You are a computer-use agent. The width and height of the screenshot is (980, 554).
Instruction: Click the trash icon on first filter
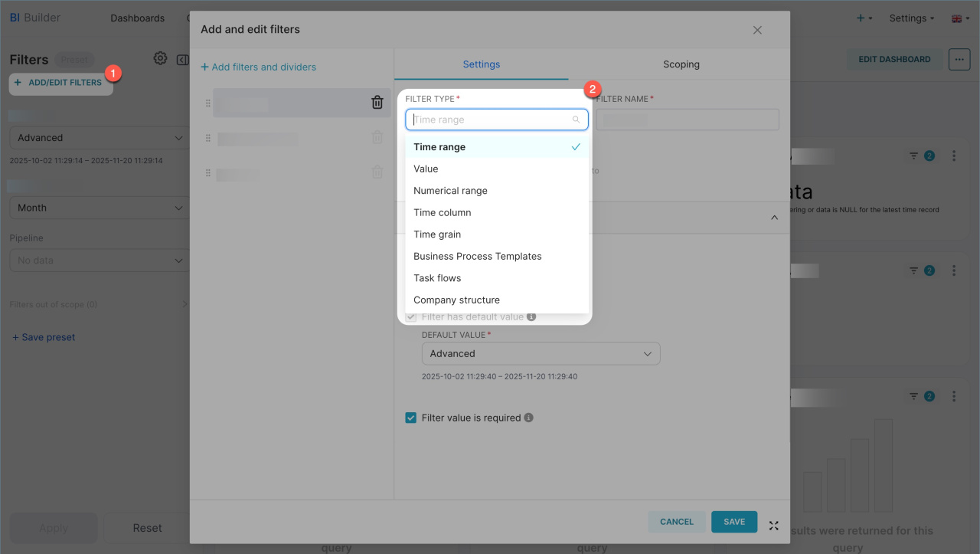coord(377,103)
